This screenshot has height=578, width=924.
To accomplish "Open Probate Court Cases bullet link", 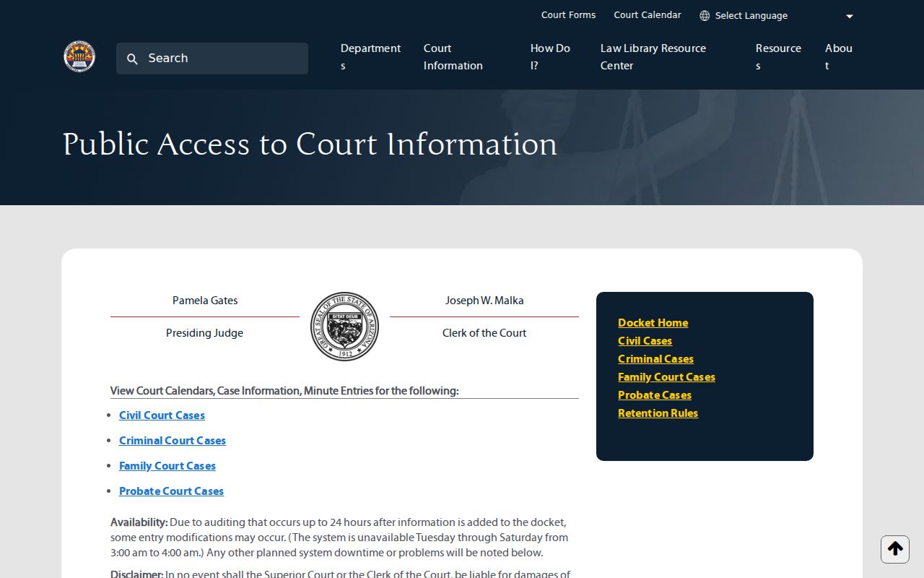I will coord(171,491).
